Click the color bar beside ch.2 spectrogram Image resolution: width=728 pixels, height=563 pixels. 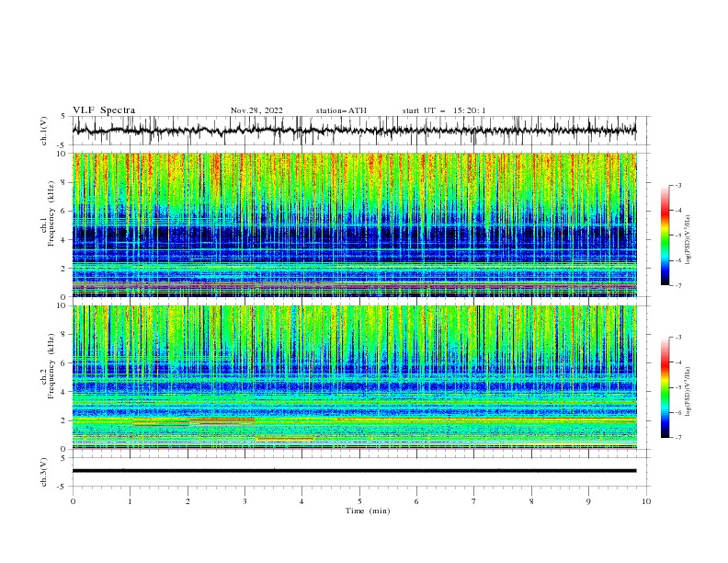pos(665,387)
